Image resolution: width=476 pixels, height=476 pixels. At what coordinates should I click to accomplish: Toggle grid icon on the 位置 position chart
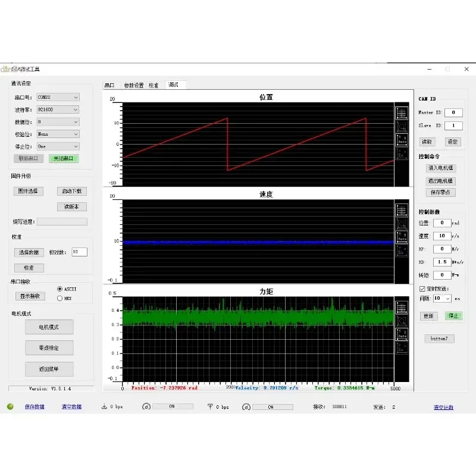[402, 112]
